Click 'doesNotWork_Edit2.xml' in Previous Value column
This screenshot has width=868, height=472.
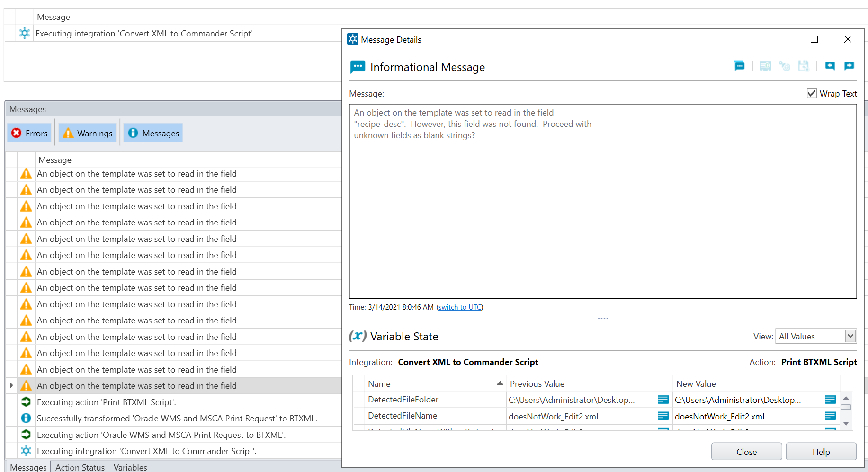pyautogui.click(x=553, y=416)
